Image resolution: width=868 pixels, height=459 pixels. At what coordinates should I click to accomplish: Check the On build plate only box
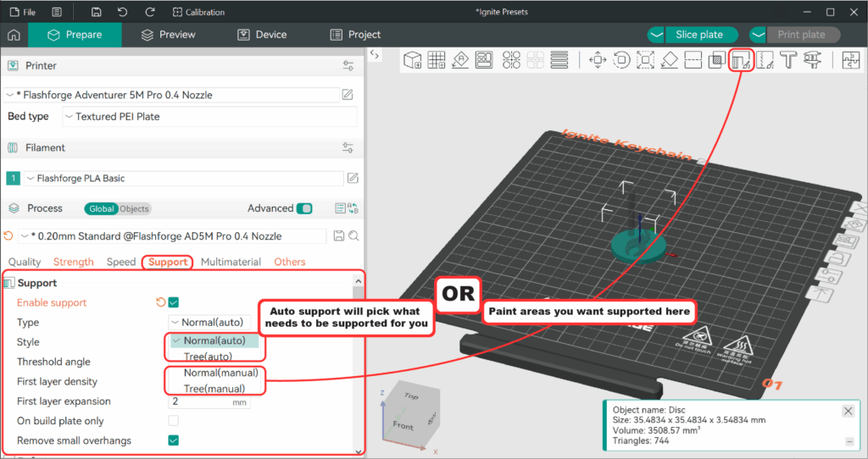pos(173,421)
